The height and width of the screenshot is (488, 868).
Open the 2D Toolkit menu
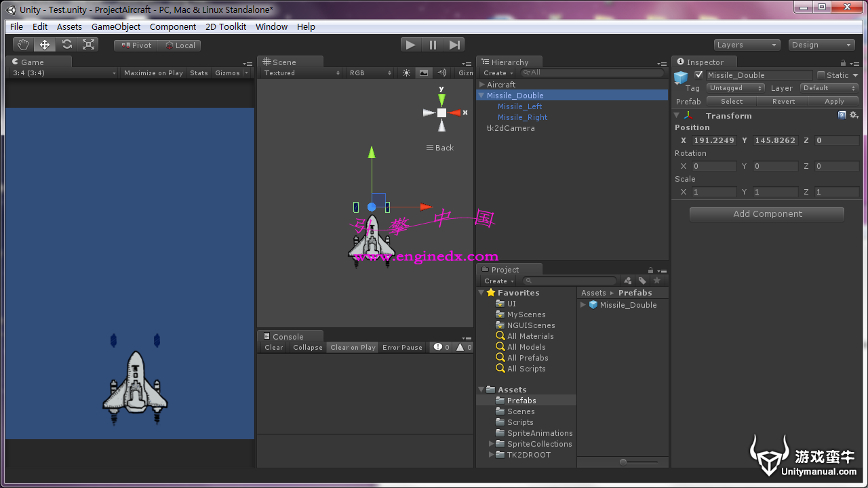click(x=226, y=26)
